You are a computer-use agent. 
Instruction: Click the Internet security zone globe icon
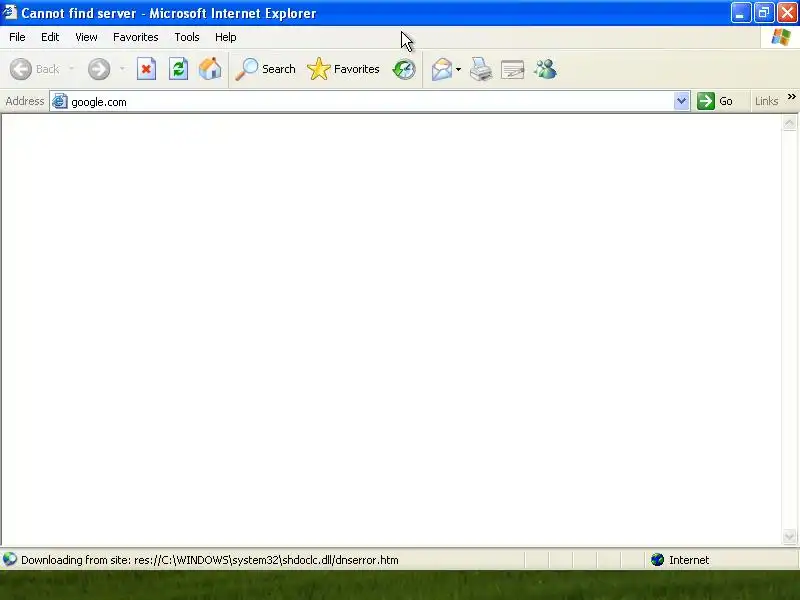point(657,560)
